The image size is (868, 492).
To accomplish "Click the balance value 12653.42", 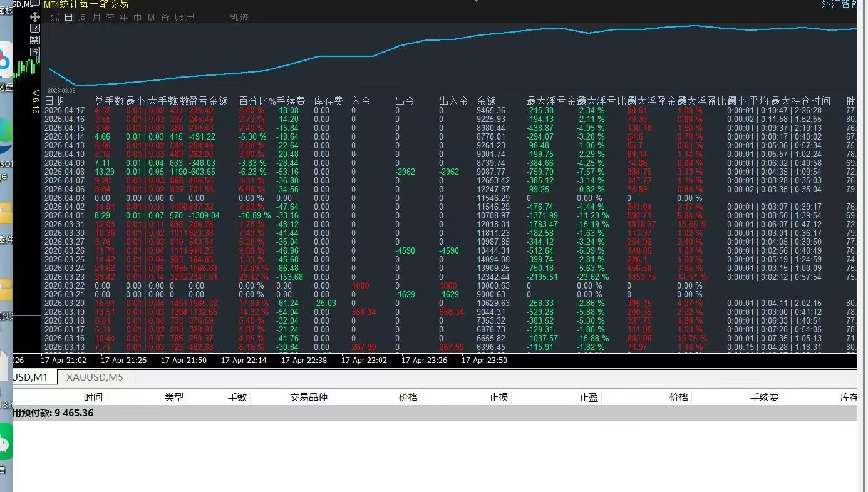I will click(493, 180).
